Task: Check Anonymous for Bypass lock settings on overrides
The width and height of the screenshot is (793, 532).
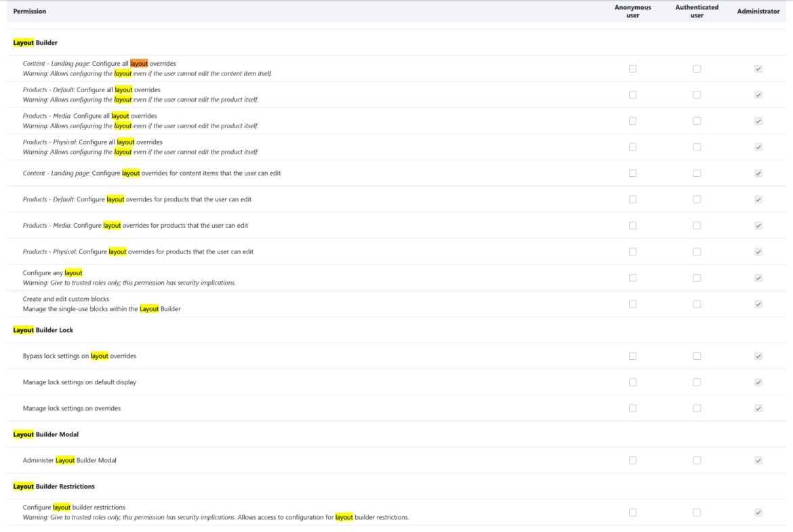Action: 632,356
